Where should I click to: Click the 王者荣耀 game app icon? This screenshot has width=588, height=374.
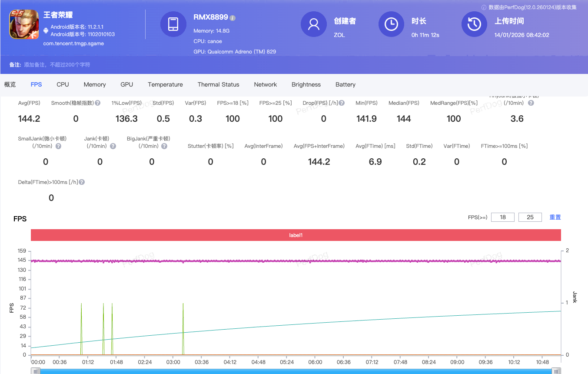(24, 24)
